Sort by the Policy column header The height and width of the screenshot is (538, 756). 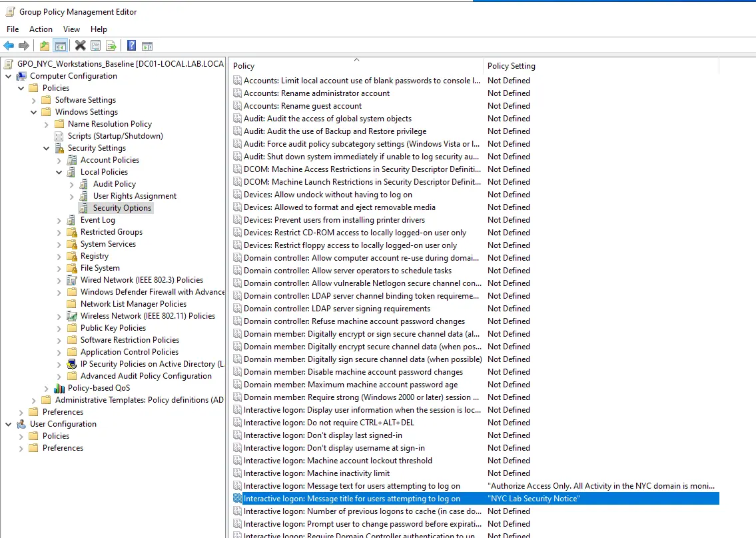pos(356,65)
